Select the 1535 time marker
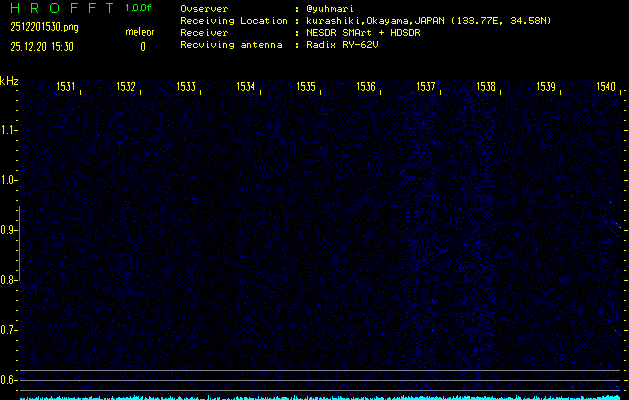Image resolution: width=629 pixels, height=400 pixels. pos(306,87)
